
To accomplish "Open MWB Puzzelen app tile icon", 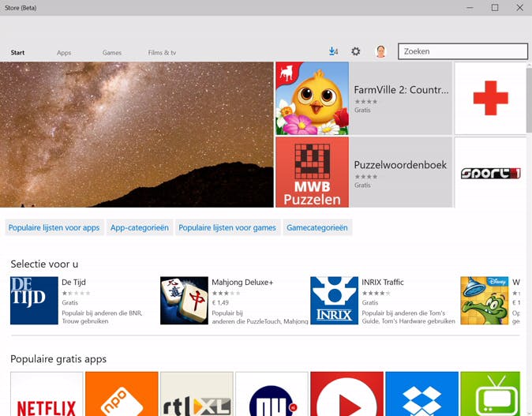I will point(312,172).
